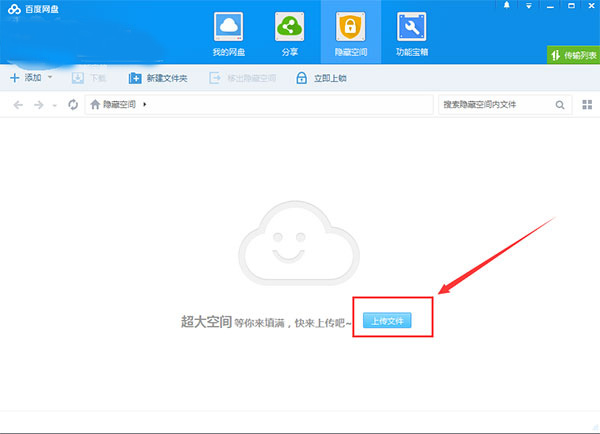Image resolution: width=600 pixels, height=434 pixels.
Task: Click the 隐藏空间 breadcrumb
Action: [119, 104]
